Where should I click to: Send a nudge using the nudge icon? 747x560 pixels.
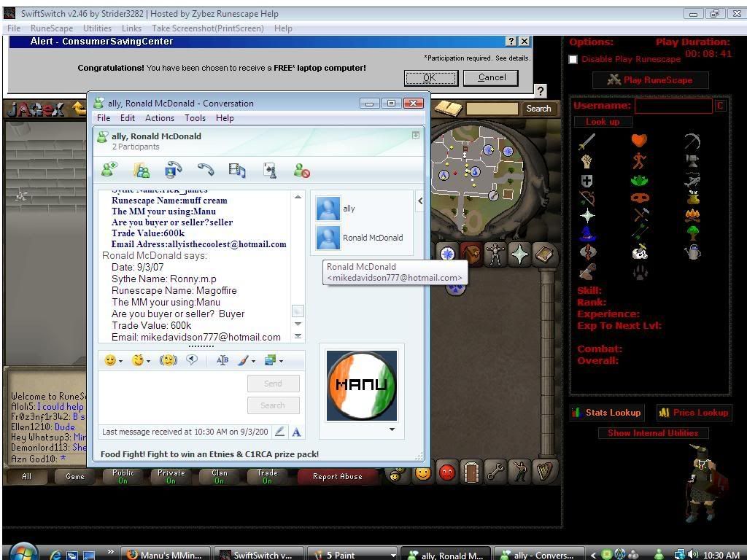click(169, 360)
